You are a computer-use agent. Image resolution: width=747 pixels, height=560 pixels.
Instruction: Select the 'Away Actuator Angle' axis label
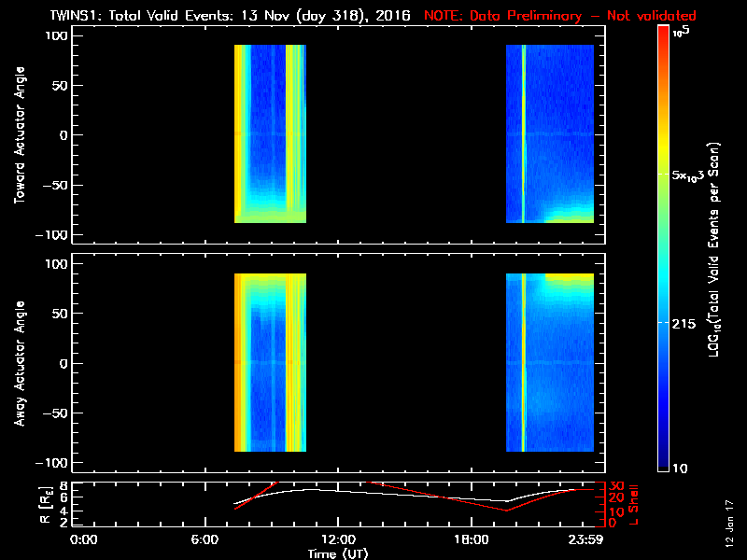[x=19, y=364]
